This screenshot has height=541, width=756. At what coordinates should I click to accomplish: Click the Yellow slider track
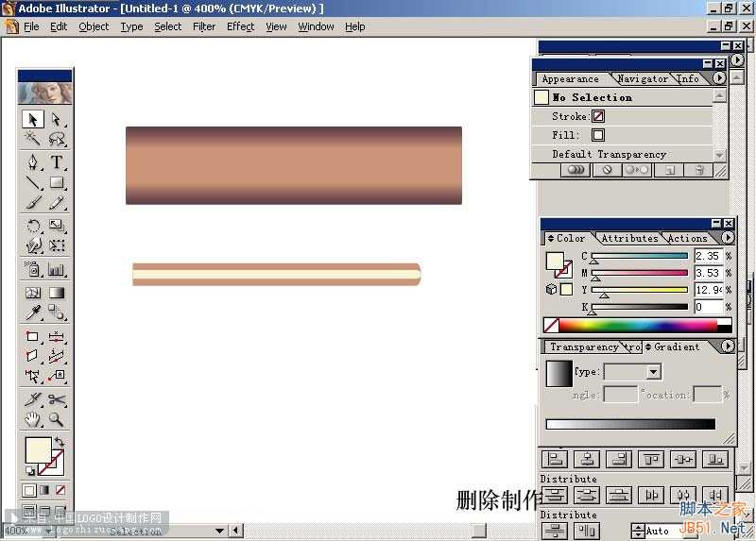coord(640,290)
